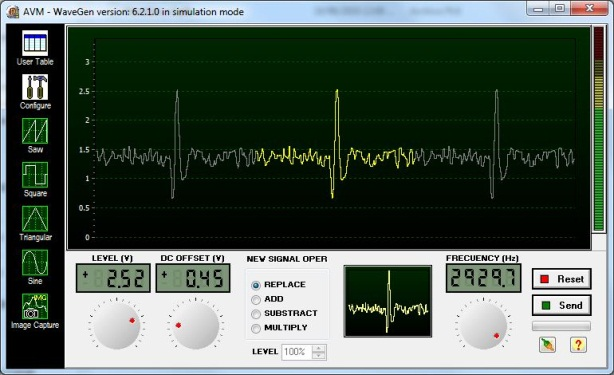
Task: Click the DC OFFSET rotary knob
Action: coord(195,326)
